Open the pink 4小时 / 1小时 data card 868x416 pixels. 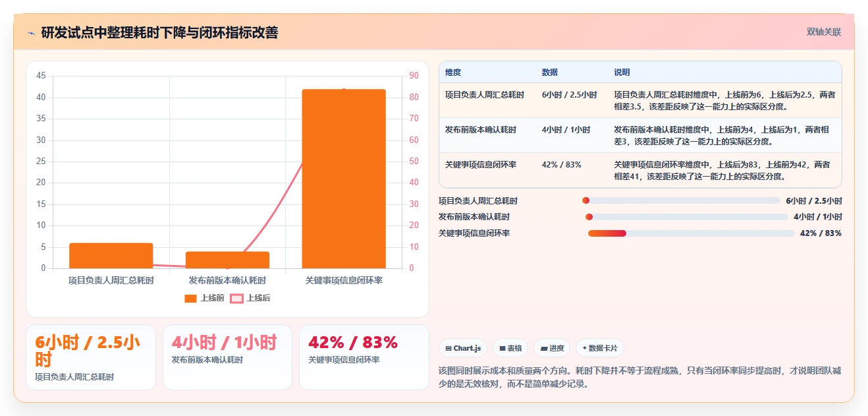click(227, 357)
